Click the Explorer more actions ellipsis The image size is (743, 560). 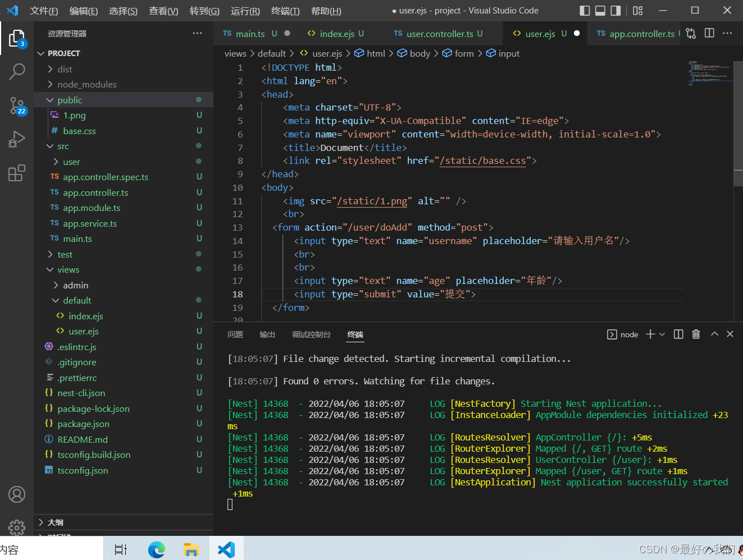[x=197, y=34]
